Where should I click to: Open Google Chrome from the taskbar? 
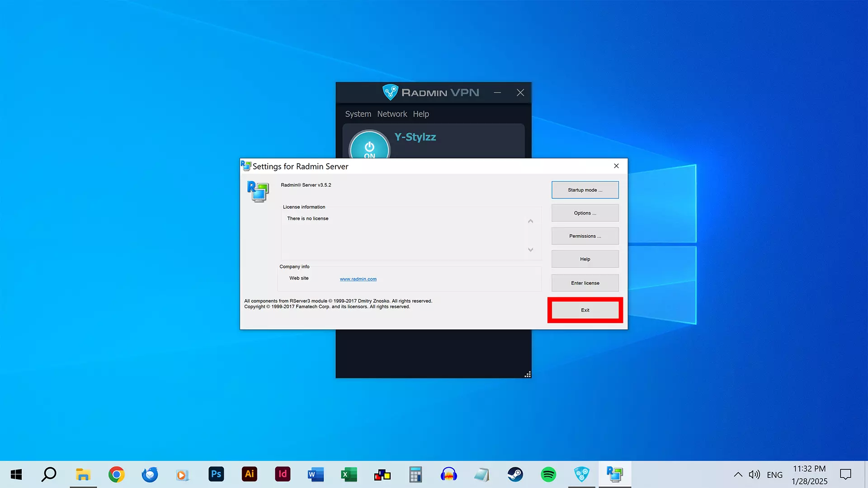tap(116, 474)
